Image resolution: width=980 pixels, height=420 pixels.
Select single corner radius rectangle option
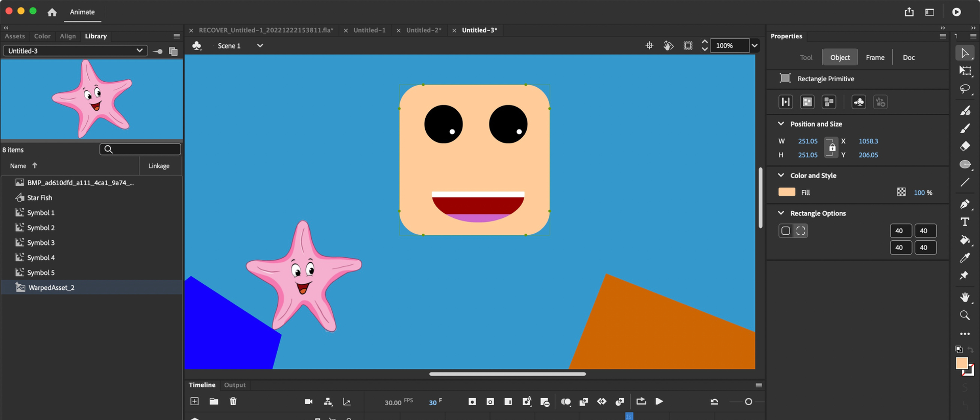pyautogui.click(x=786, y=231)
